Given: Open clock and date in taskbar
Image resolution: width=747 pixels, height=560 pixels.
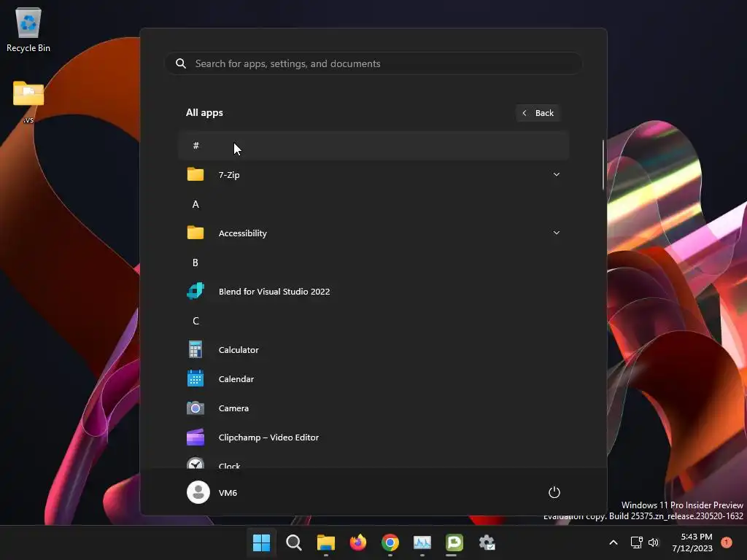Looking at the screenshot, I should [692, 542].
